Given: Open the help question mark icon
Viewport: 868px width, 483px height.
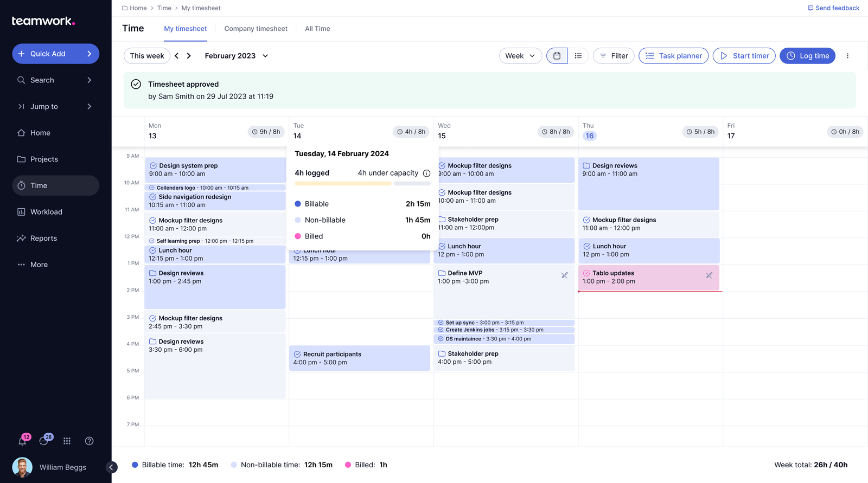Looking at the screenshot, I should pos(90,441).
